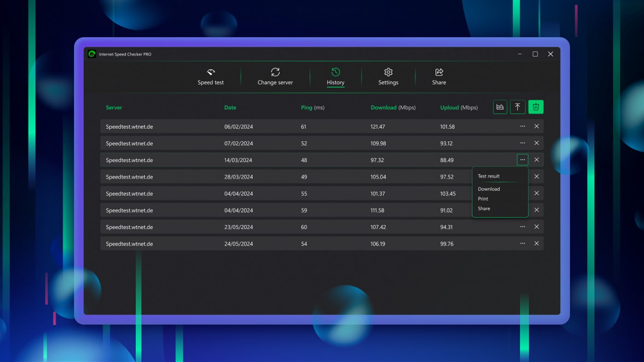Delete the 06/02/2024 test entry
Screen dimensions: 644x362
[537, 126]
